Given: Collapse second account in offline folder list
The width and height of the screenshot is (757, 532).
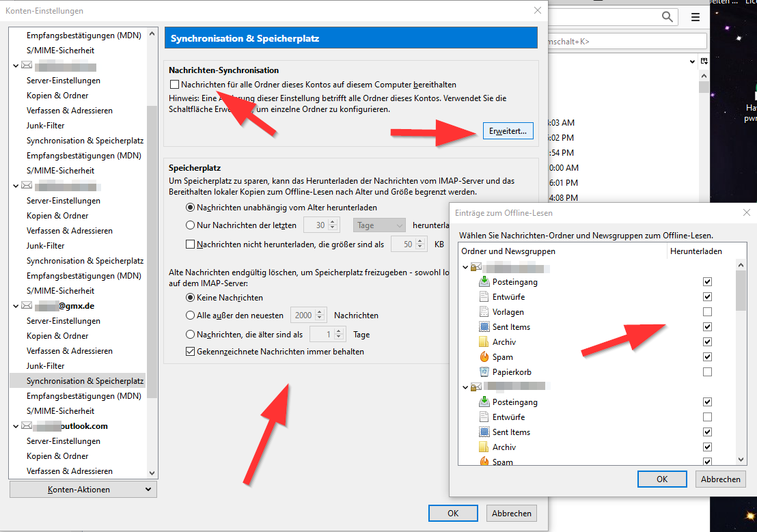Looking at the screenshot, I should coord(465,387).
